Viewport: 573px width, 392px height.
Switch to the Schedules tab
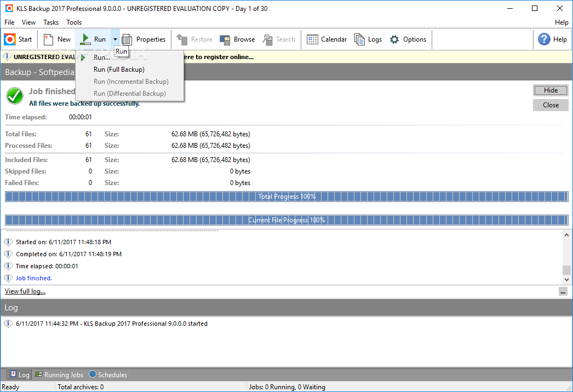[x=108, y=375]
